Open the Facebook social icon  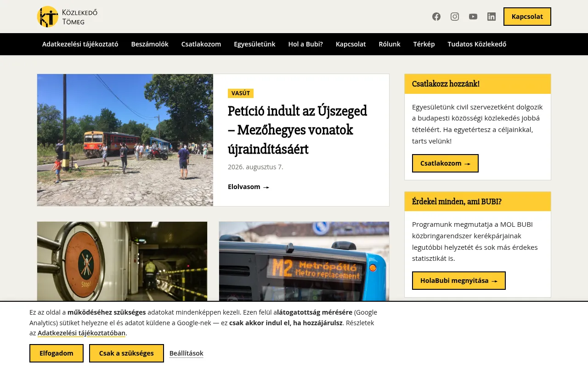point(436,17)
